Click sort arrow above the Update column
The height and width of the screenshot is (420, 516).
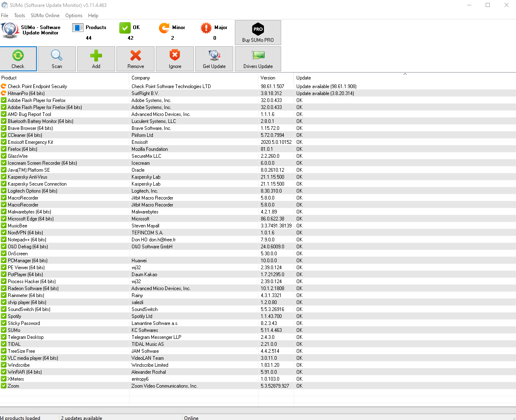pos(405,74)
